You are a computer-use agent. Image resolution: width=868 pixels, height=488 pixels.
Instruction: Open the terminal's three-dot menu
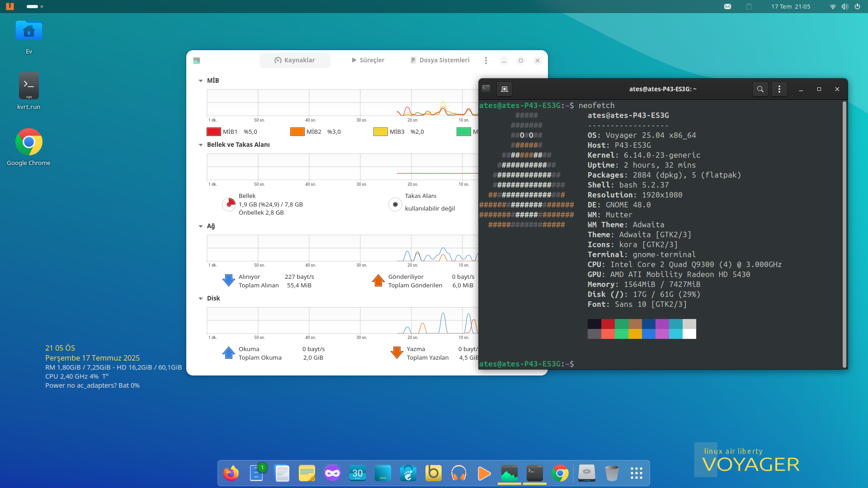click(779, 89)
